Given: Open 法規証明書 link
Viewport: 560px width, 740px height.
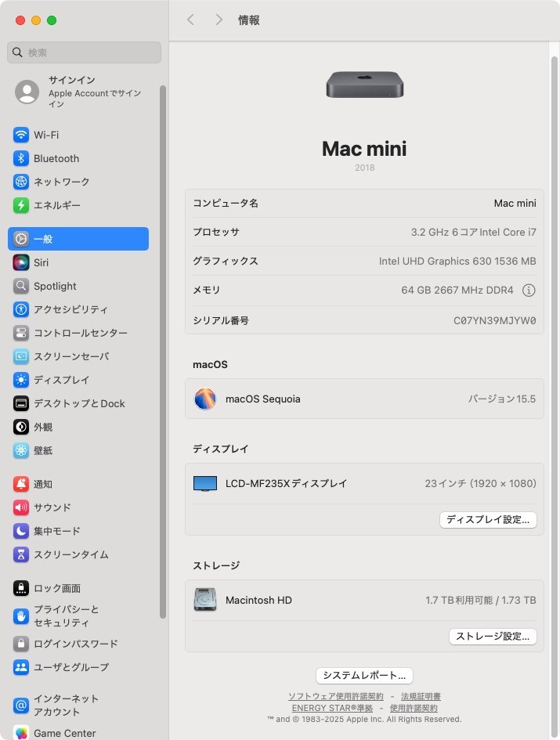Looking at the screenshot, I should pyautogui.click(x=421, y=697).
